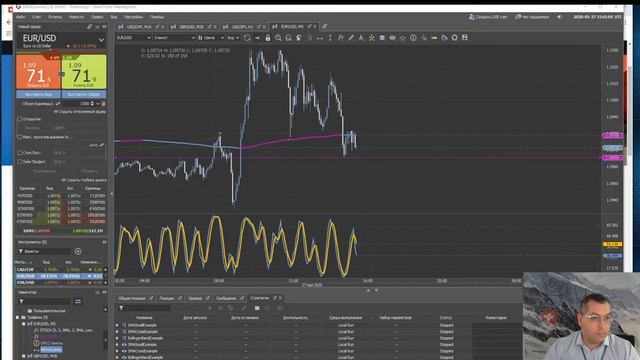Select the pencil drawing tool

pyautogui.click(x=351, y=38)
